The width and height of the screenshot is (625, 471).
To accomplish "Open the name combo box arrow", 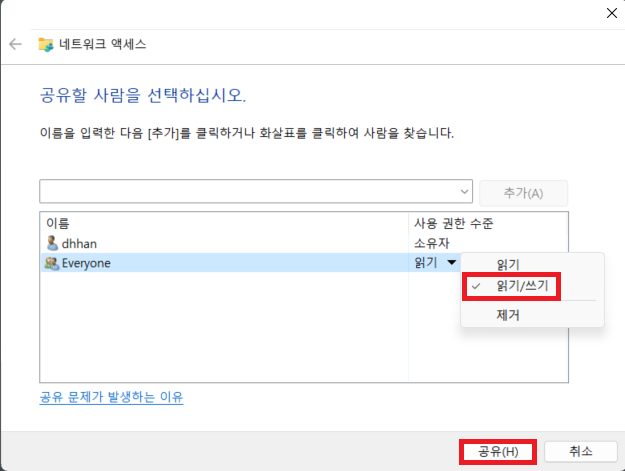I will pos(464,192).
